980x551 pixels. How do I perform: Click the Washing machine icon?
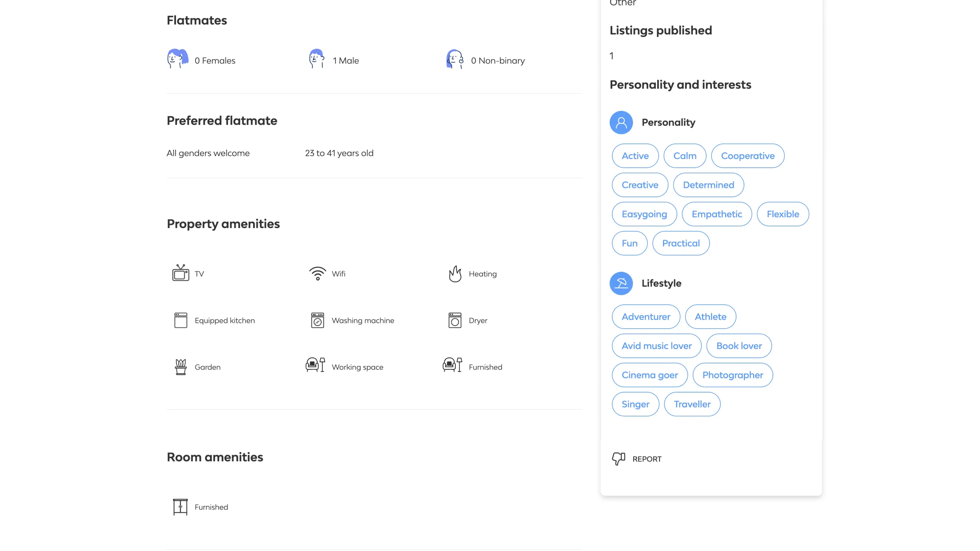click(317, 320)
